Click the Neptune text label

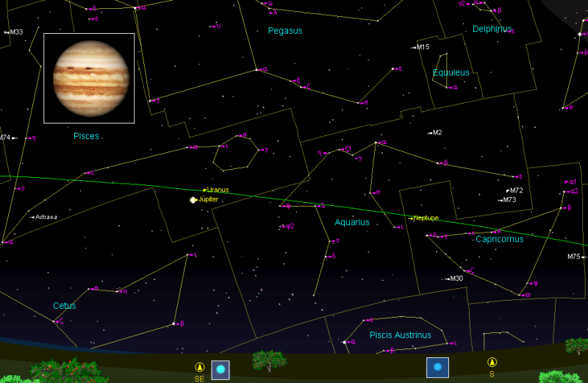click(426, 218)
